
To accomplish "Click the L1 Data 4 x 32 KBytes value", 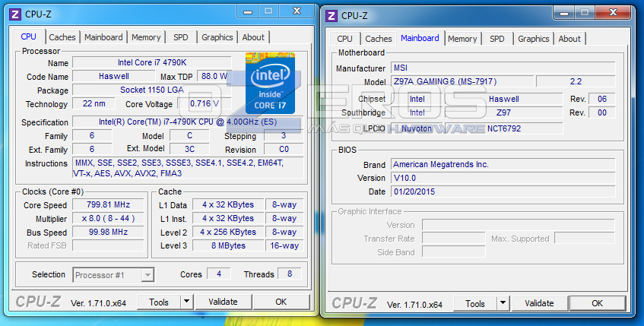I will coord(228,205).
